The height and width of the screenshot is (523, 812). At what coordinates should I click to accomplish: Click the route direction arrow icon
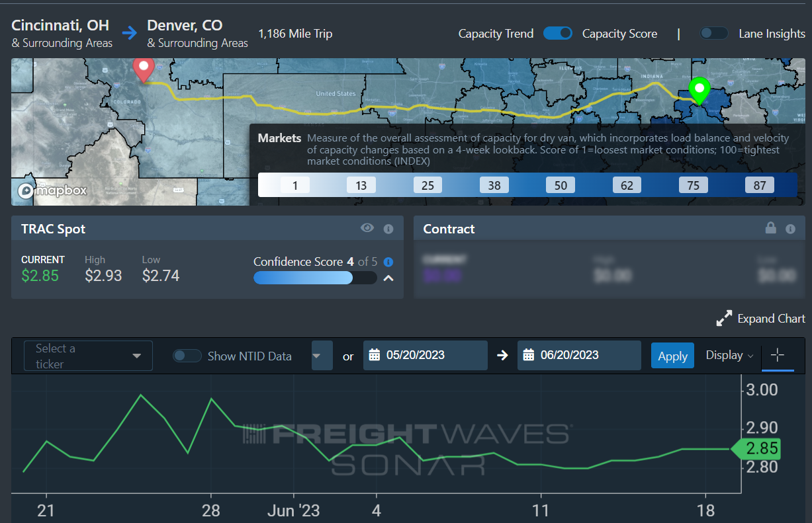pyautogui.click(x=129, y=32)
